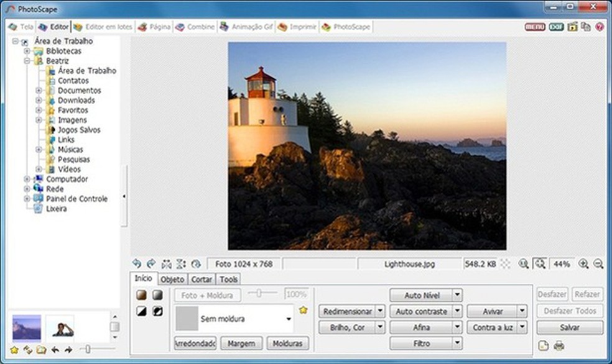Click the sepia tone effect icon
The image size is (612, 364).
[x=142, y=295]
